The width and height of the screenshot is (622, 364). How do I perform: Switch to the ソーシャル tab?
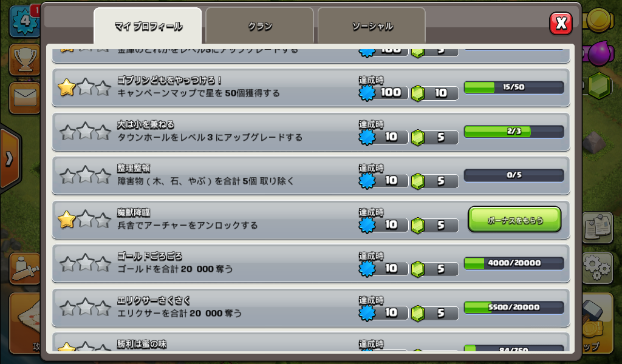coord(372,26)
